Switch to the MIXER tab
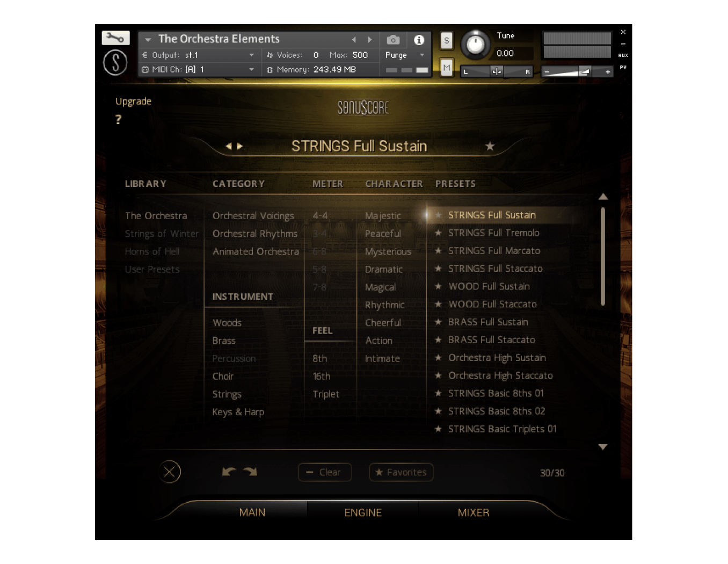 473,512
